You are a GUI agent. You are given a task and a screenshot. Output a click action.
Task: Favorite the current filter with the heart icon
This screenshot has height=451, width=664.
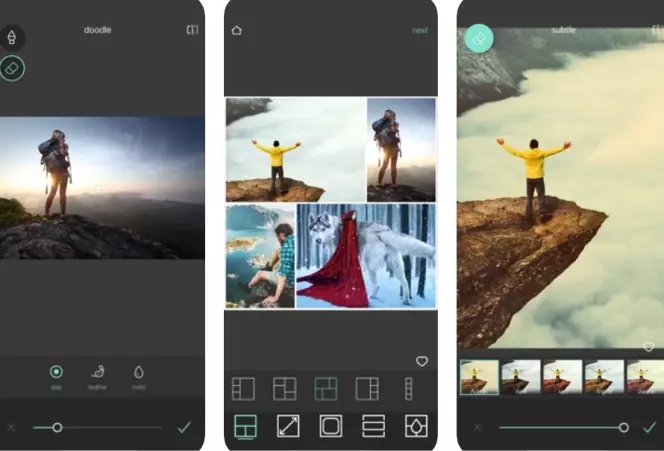(649, 347)
